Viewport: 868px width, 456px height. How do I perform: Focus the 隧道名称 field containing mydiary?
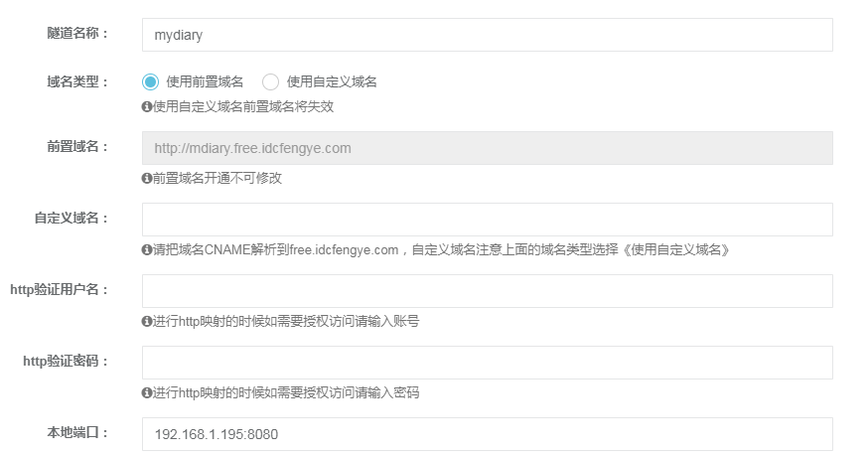[487, 35]
